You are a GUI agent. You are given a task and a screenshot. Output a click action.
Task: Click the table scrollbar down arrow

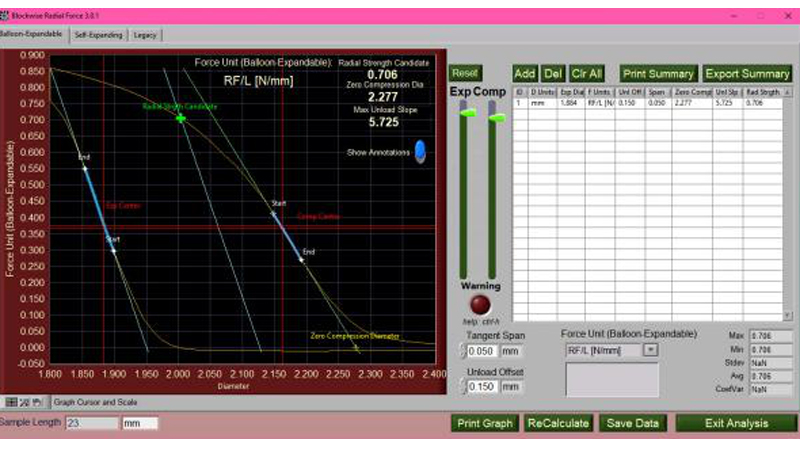click(788, 316)
